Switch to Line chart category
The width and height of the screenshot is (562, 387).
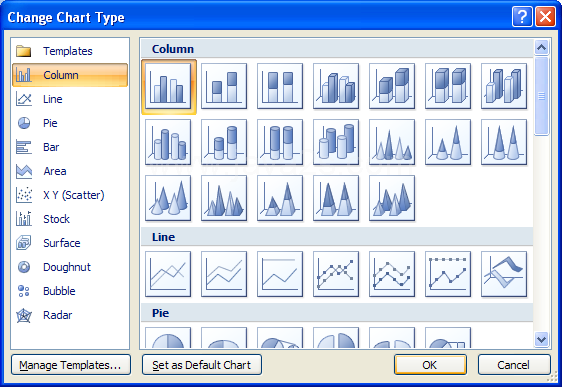click(x=70, y=99)
